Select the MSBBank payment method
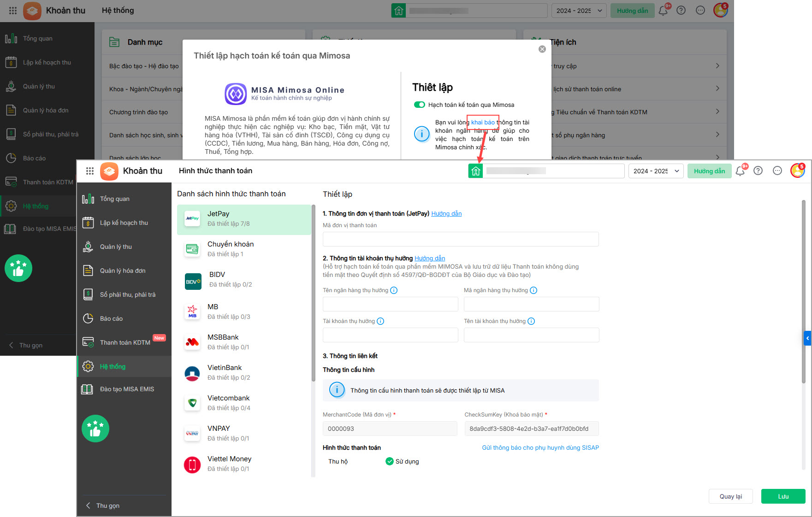 [x=244, y=342]
